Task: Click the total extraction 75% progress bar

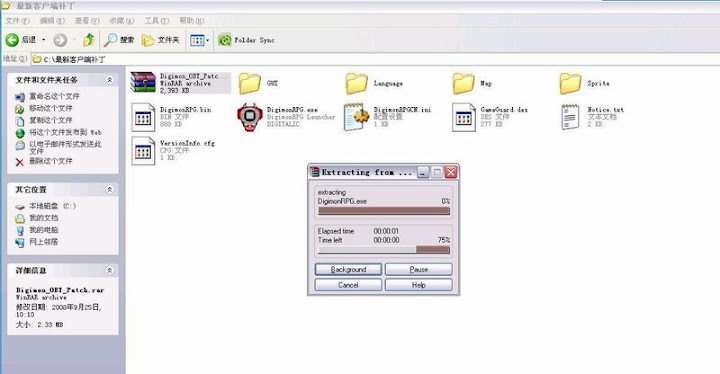Action: coord(384,249)
